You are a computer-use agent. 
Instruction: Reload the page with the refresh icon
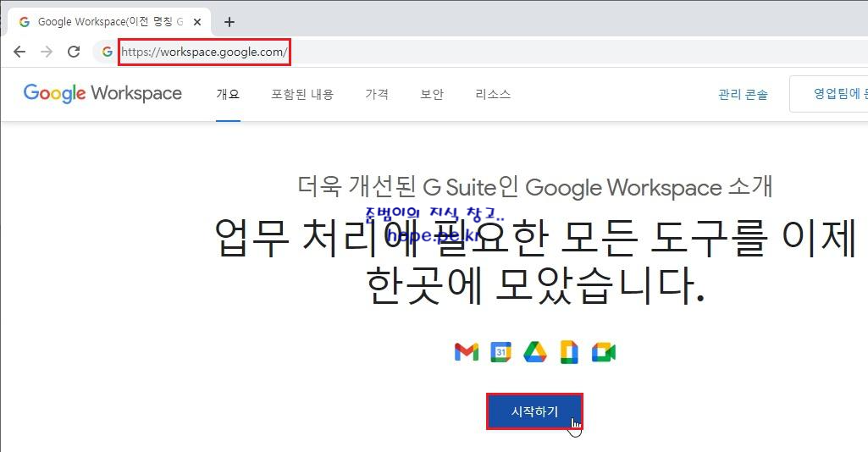click(x=74, y=52)
